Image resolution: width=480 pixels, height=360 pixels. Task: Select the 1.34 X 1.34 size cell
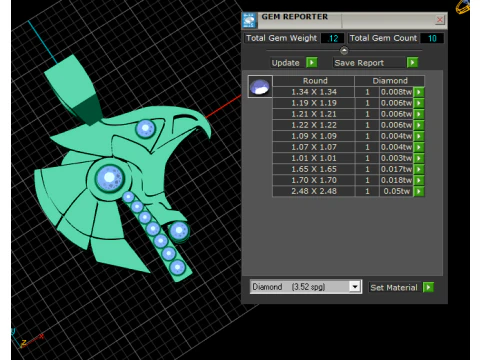pos(314,92)
